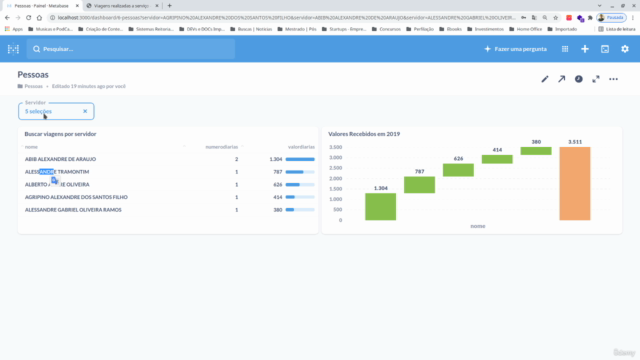Open the Pausada profile button
This screenshot has height=360, width=640.
point(611,18)
